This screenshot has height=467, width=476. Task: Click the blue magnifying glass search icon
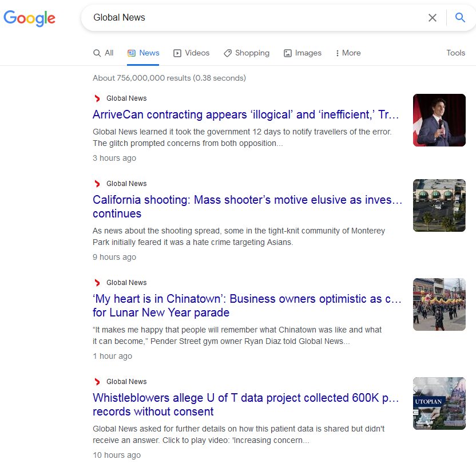coord(460,18)
